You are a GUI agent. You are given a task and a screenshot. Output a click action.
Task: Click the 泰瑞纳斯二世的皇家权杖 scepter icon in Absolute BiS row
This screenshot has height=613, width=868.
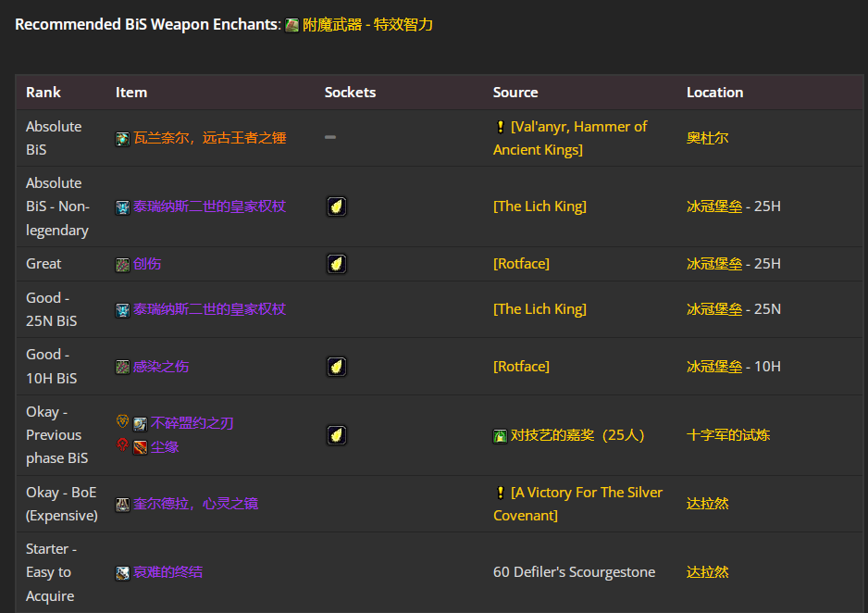pos(122,206)
